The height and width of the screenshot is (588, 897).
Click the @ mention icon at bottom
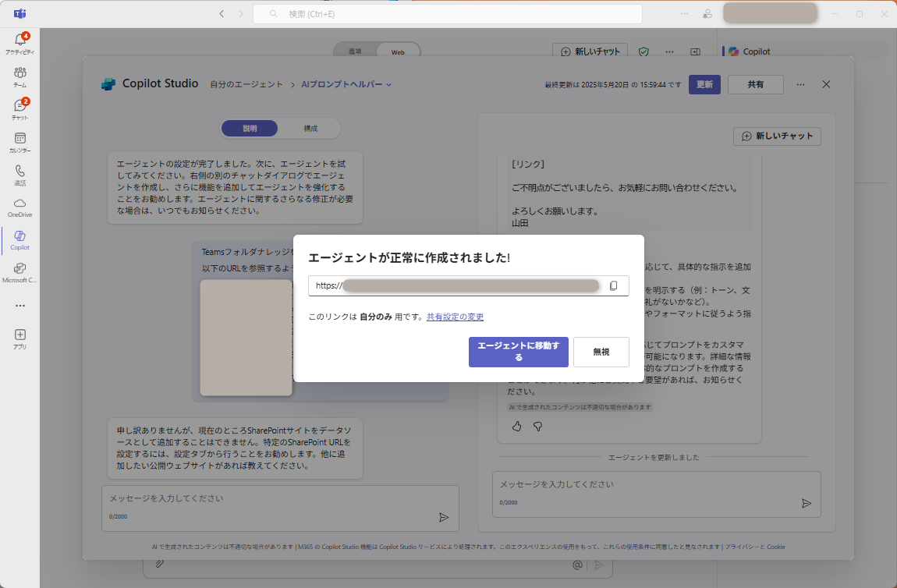coord(577,565)
